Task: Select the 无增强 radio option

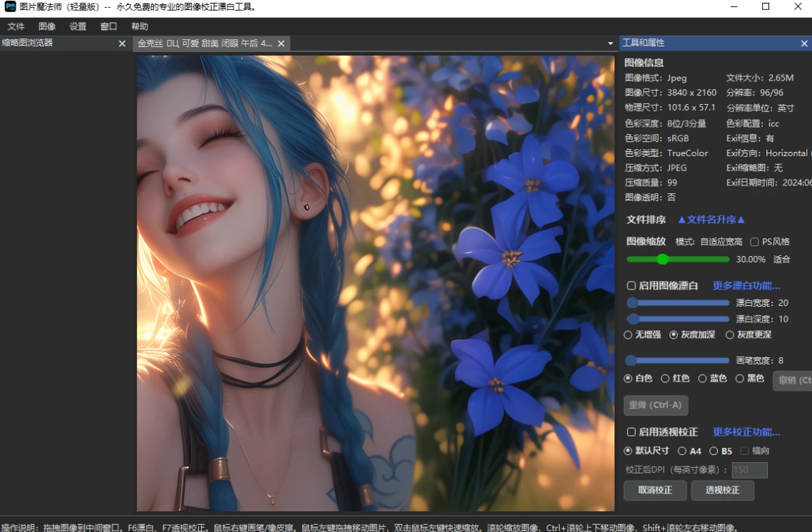Action: (628, 335)
